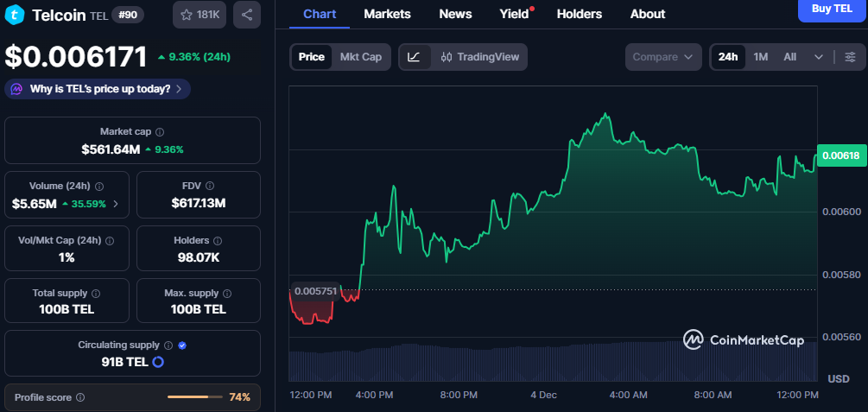Open 'Why is TEL's price up today?'
868x412 pixels.
click(98, 89)
